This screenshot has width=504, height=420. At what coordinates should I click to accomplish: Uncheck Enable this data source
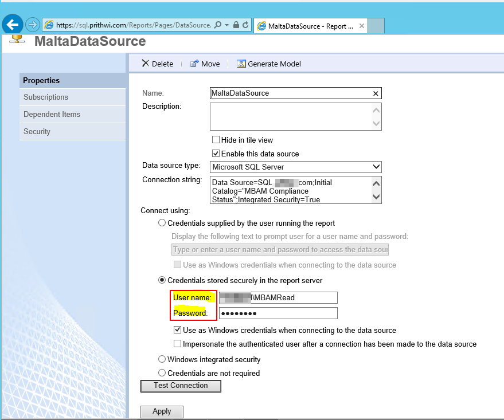click(x=216, y=154)
